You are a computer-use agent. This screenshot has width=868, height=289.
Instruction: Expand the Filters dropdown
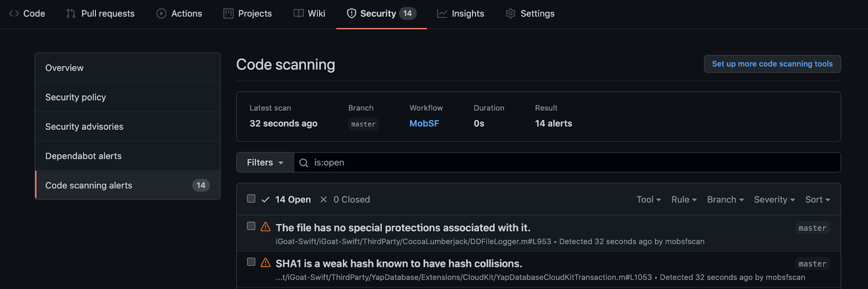point(265,162)
